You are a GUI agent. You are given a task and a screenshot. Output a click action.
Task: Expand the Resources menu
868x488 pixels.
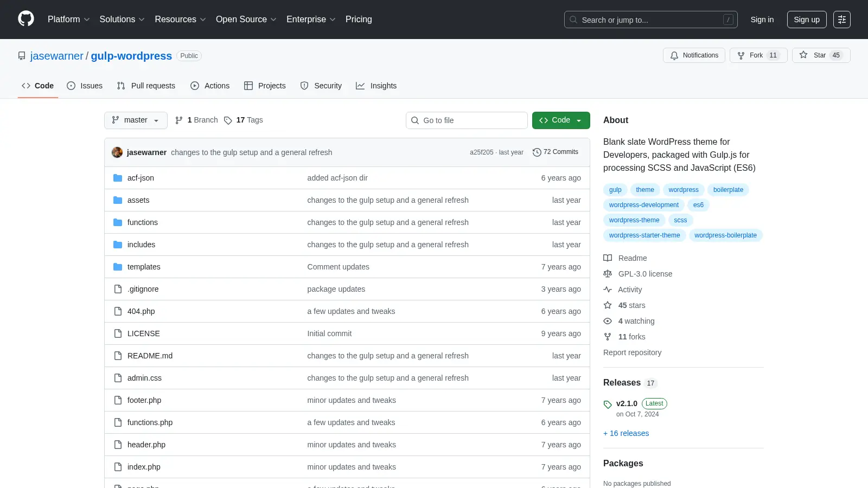(180, 20)
